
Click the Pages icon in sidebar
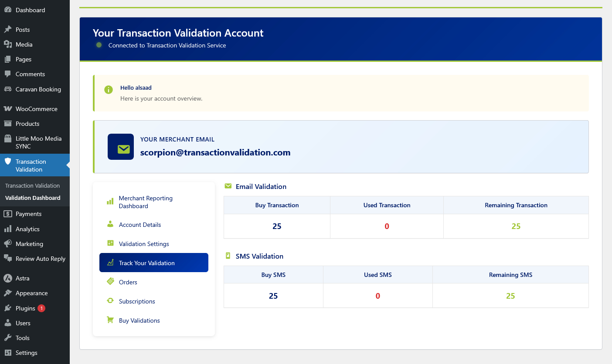point(7,59)
